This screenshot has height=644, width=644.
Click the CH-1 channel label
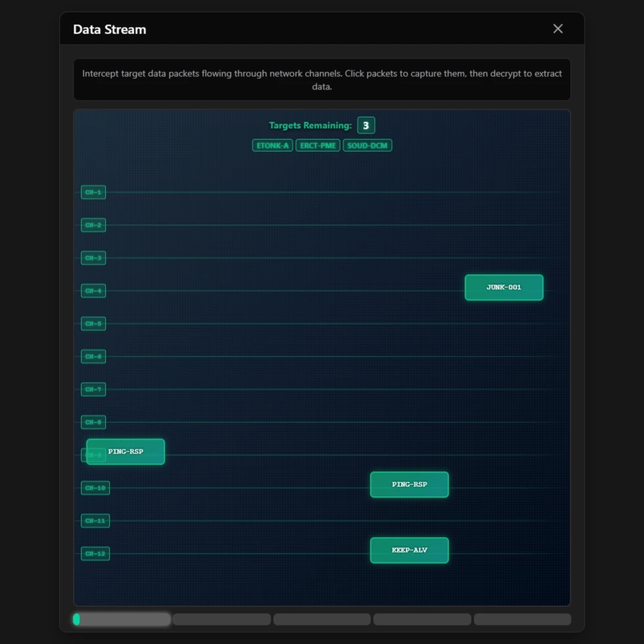pyautogui.click(x=93, y=193)
